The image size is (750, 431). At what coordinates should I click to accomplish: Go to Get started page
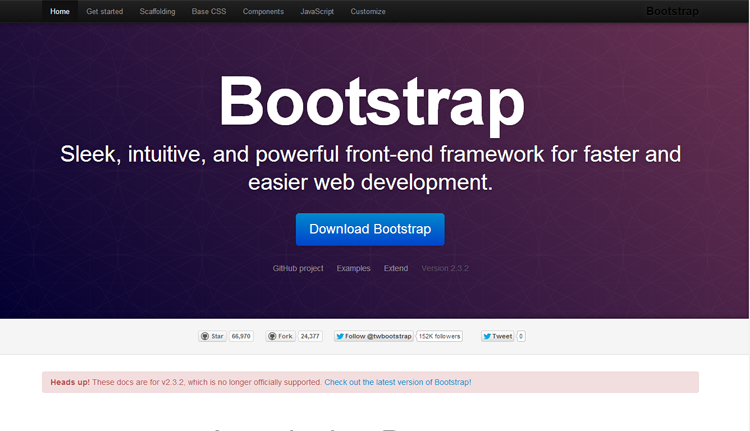pos(104,11)
